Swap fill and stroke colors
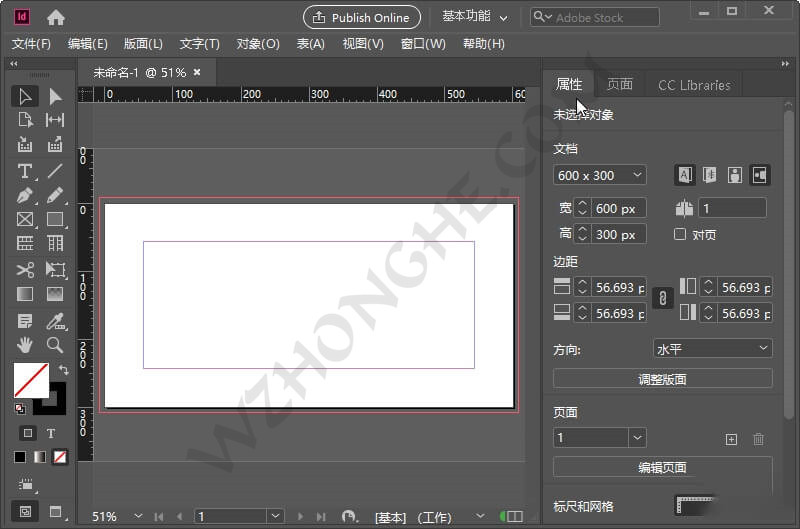This screenshot has width=800, height=529. (63, 369)
